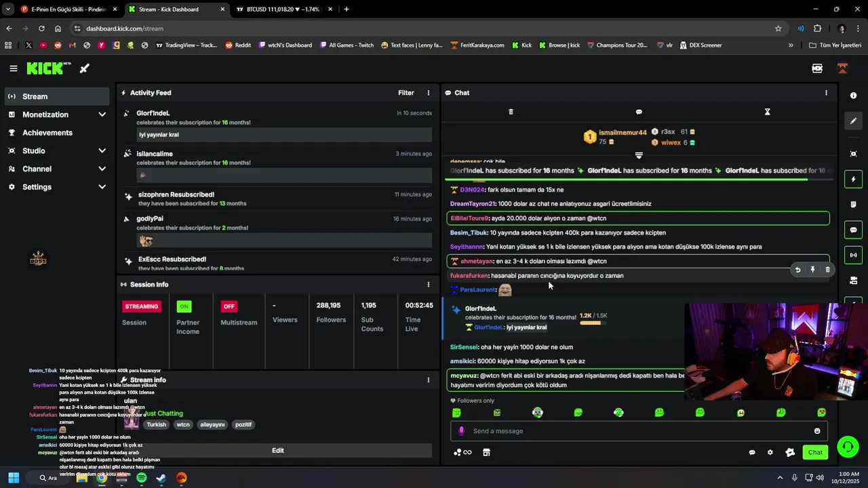Click the trash icon at the top of the chat
868x488 pixels.
pos(511,112)
